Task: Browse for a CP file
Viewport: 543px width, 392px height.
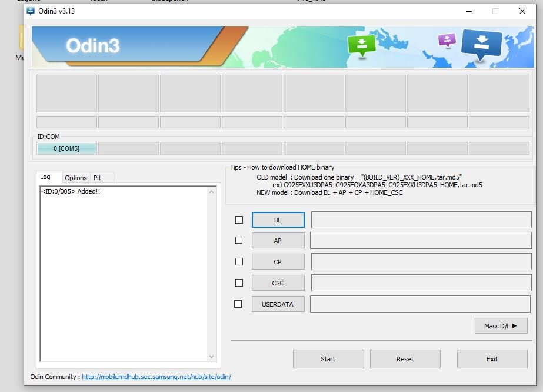Action: (x=278, y=262)
